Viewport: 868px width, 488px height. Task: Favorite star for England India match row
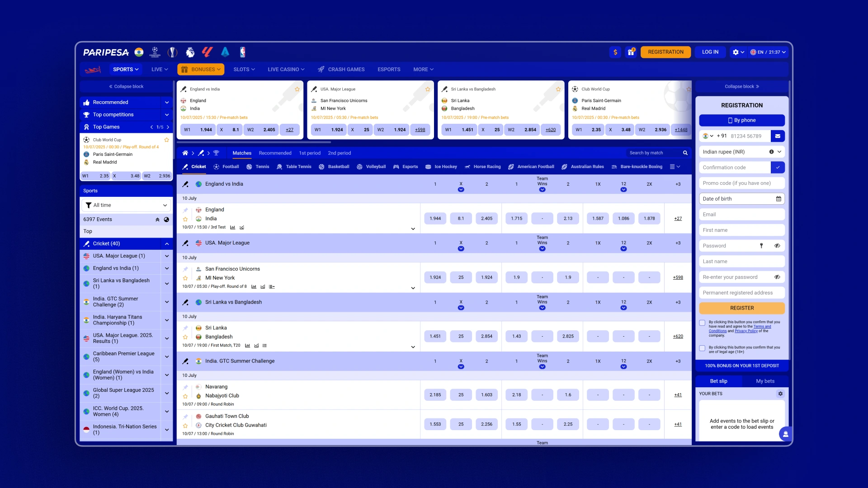[185, 219]
